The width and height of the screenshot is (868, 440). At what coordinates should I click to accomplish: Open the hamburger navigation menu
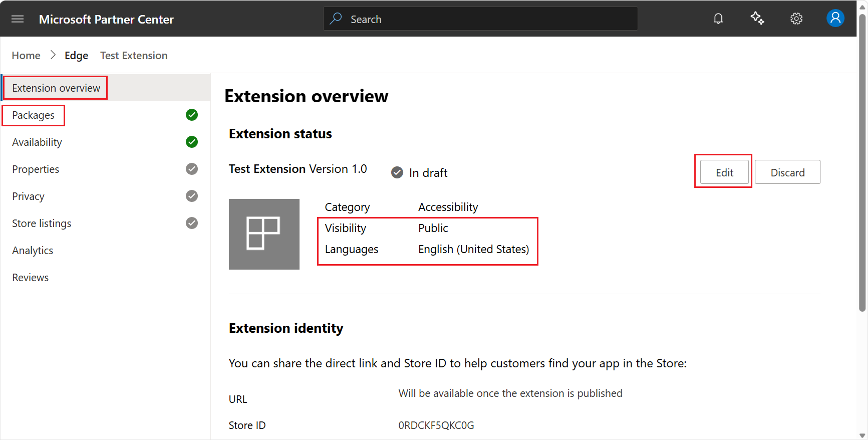tap(18, 19)
